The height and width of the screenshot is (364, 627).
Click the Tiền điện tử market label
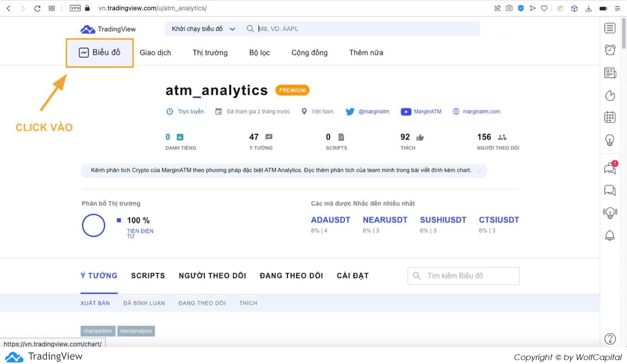click(140, 234)
